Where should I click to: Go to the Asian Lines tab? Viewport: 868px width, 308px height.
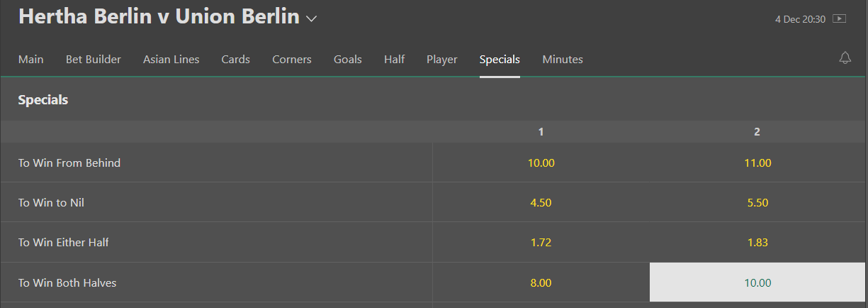[x=171, y=60]
